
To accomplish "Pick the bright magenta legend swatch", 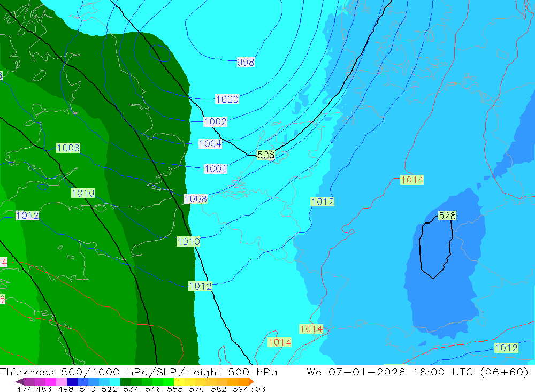I will tap(50, 381).
